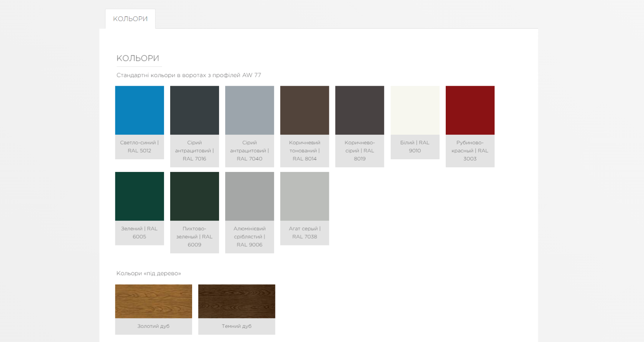
Task: Choose the grey RAL 7040 color swatch
Action: pyautogui.click(x=249, y=110)
